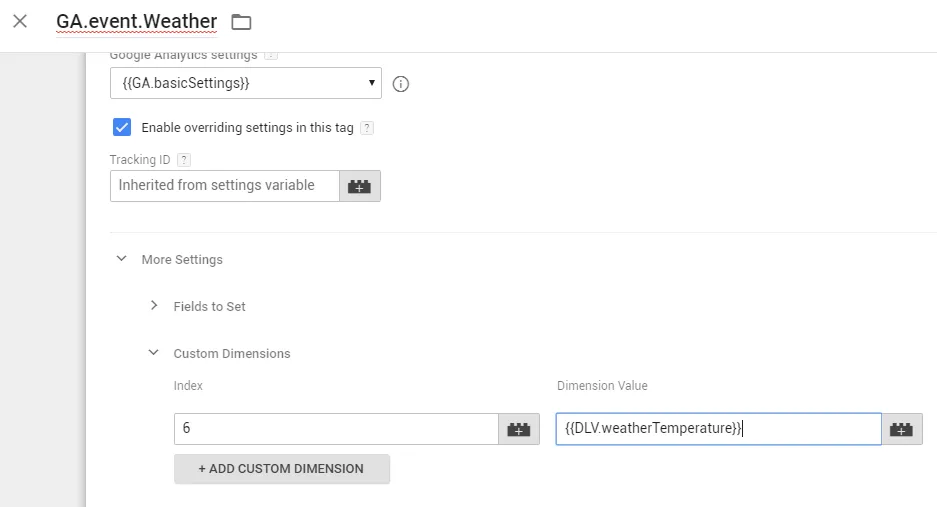
Task: Open the help icon next to Tracking ID
Action: click(184, 160)
